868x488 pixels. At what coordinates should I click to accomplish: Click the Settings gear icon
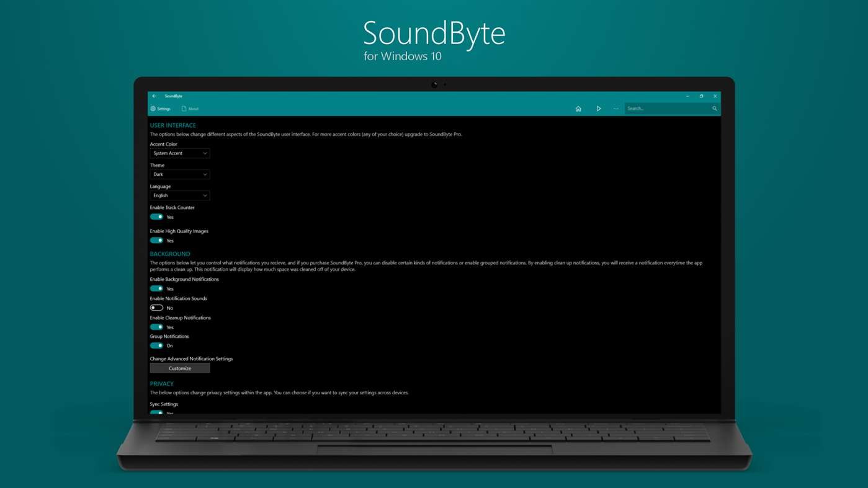point(153,109)
